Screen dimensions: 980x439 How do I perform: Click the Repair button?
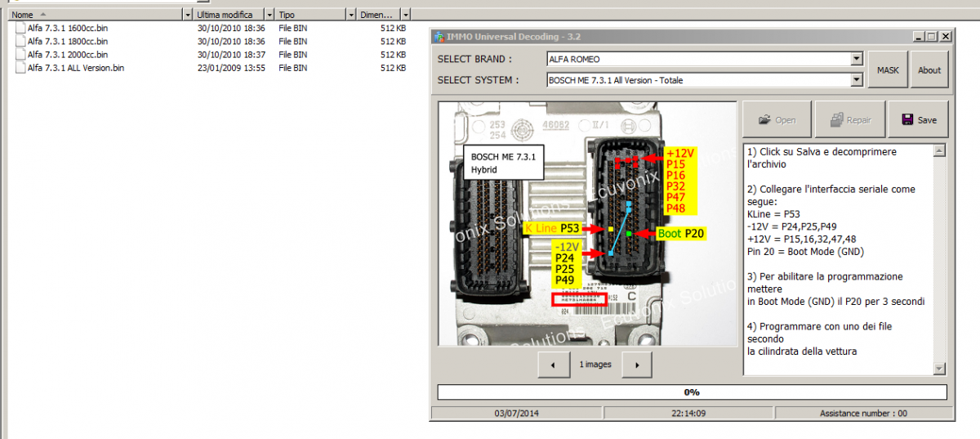tap(850, 120)
